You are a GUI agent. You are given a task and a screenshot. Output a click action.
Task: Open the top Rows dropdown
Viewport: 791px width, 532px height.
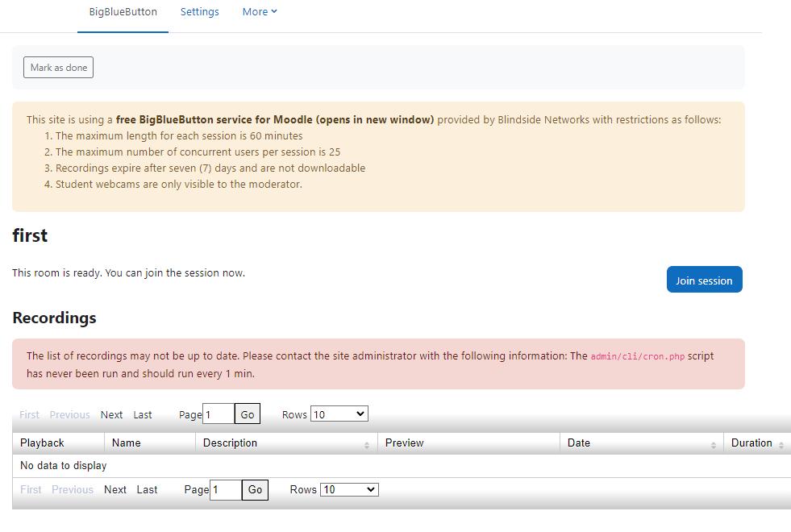pyautogui.click(x=339, y=414)
